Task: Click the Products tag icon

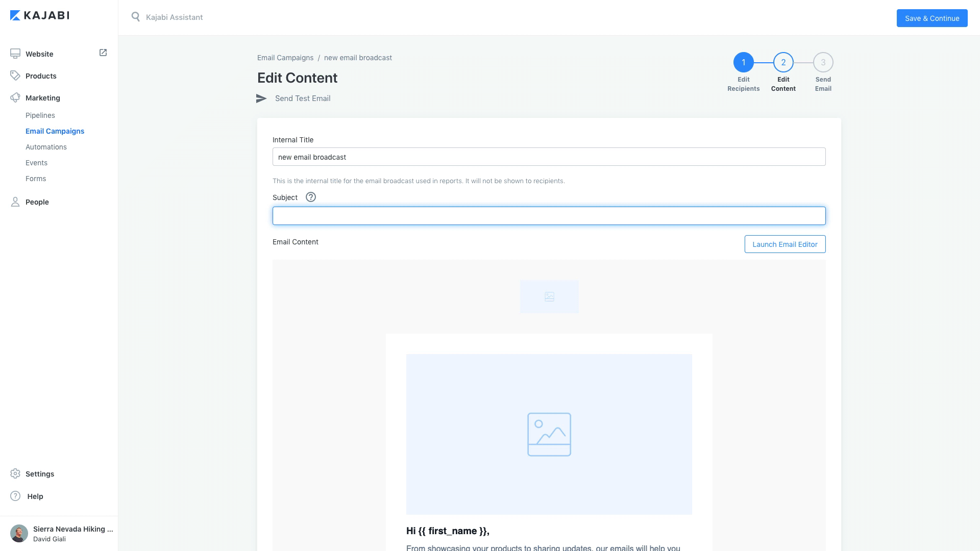Action: 15,76
